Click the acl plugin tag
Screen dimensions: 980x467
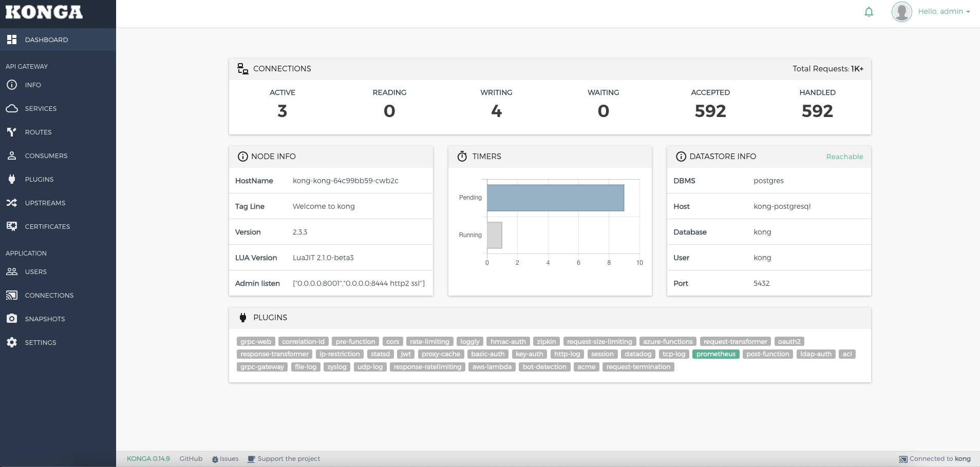point(847,354)
